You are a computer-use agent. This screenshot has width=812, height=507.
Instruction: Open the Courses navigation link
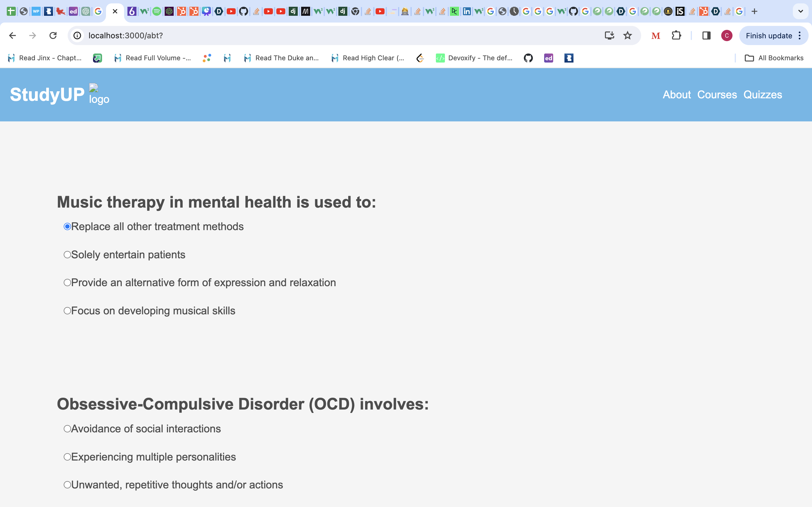click(717, 95)
